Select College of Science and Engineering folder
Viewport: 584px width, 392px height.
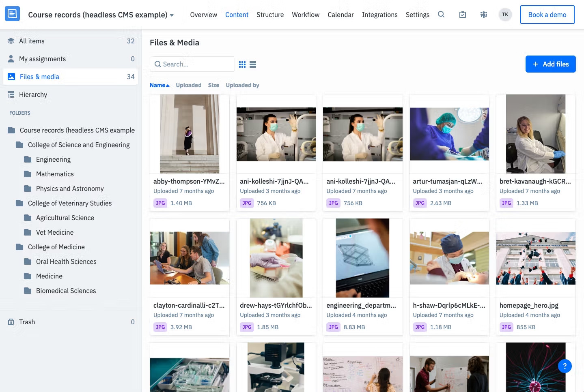[x=79, y=145]
